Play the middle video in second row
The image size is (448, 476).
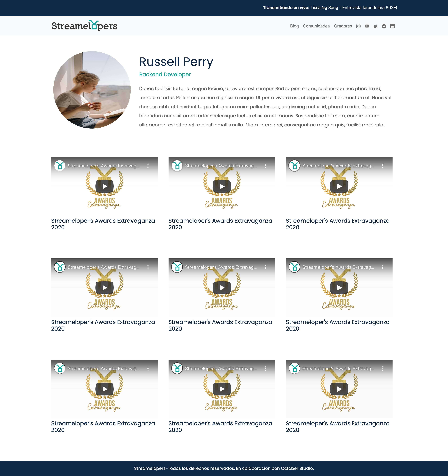[222, 288]
